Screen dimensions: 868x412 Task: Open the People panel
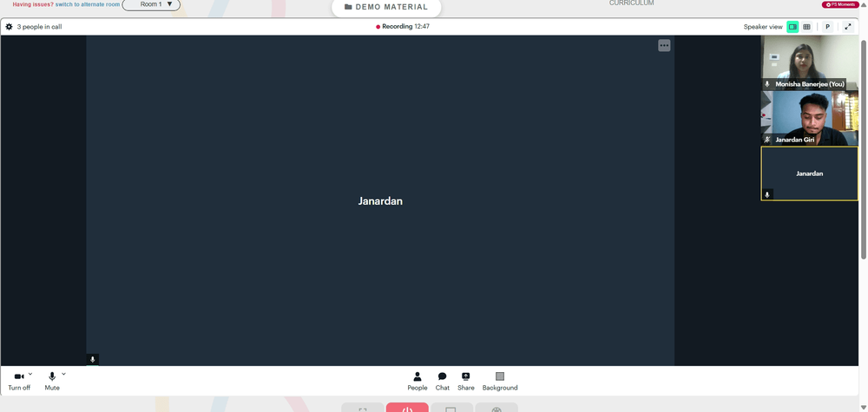[x=418, y=381]
